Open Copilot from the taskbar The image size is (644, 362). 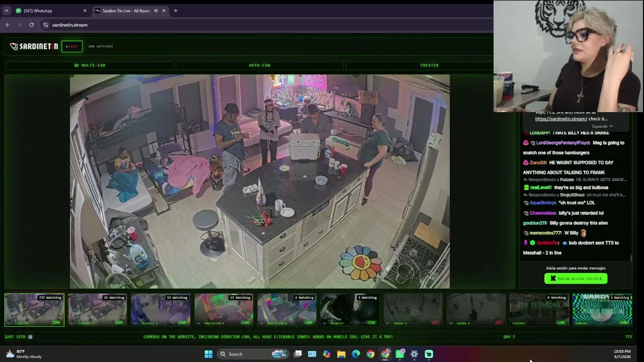click(327, 354)
